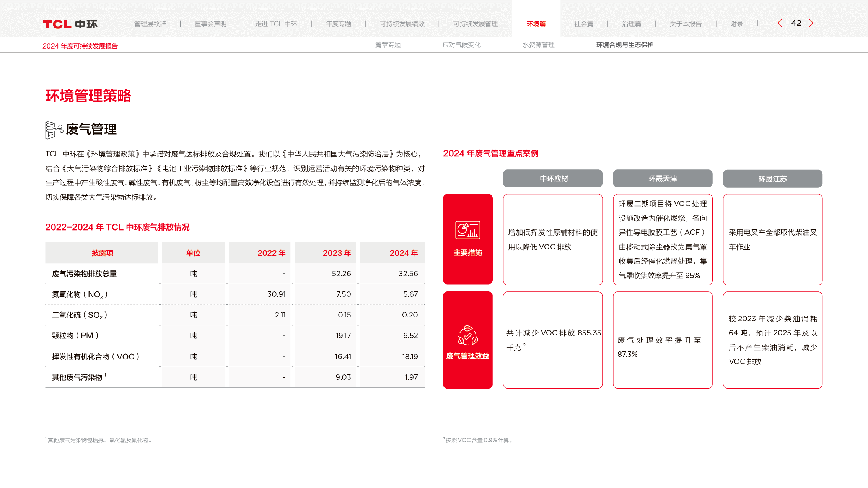Viewport: 868px width, 488px height.
Task: Jump to 应对气候变化 subsection
Action: 461,45
